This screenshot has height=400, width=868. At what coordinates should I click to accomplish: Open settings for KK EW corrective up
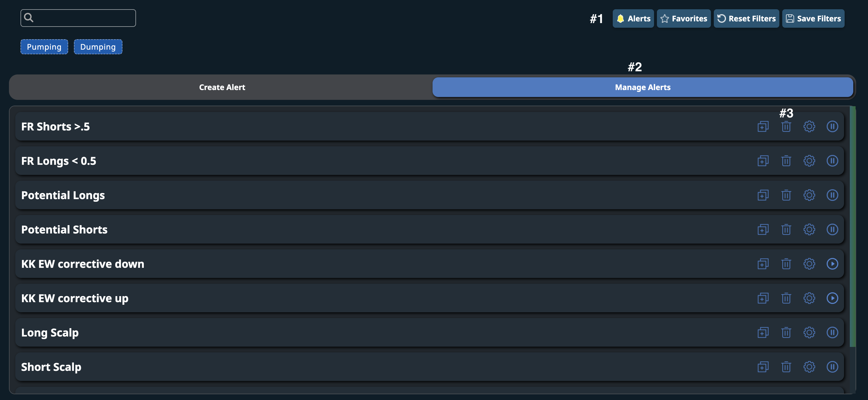809,298
